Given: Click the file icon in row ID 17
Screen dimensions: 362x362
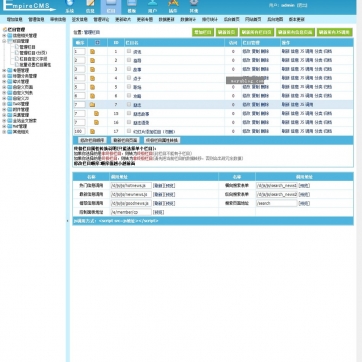Looking at the screenshot, I should point(92,131).
